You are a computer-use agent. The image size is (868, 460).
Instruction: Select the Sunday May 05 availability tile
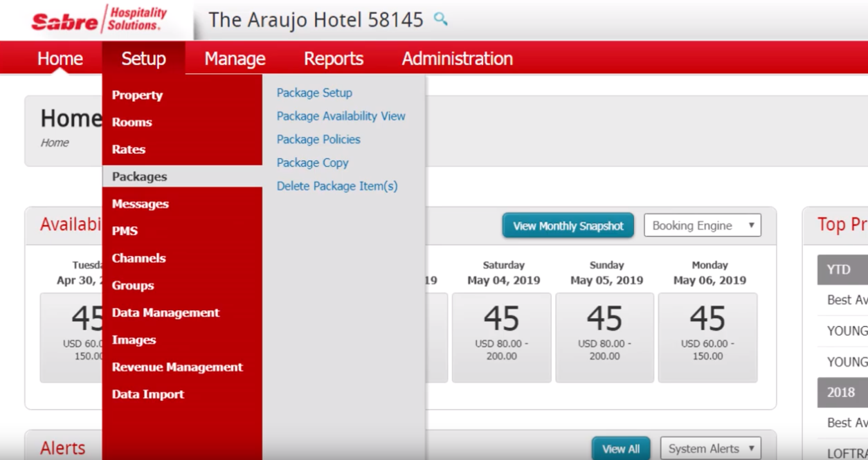605,338
